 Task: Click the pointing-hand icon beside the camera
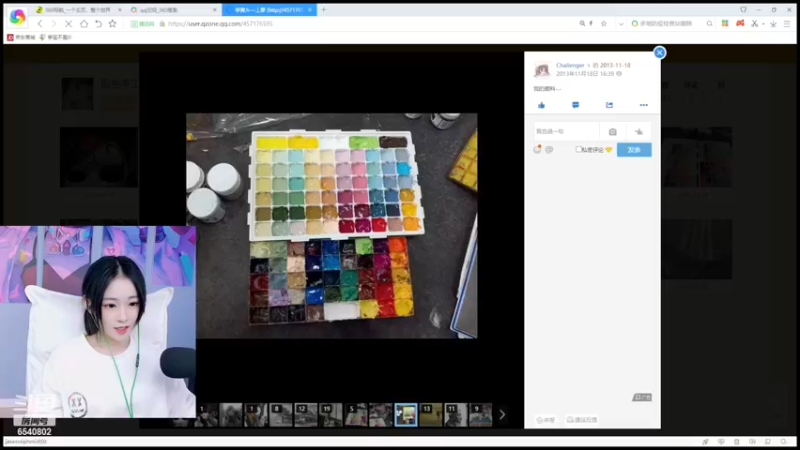(x=638, y=132)
